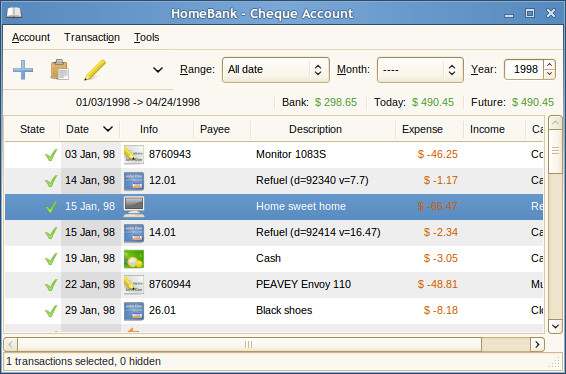Select the Cash transaction description
The height and width of the screenshot is (374, 566).
coord(268,258)
